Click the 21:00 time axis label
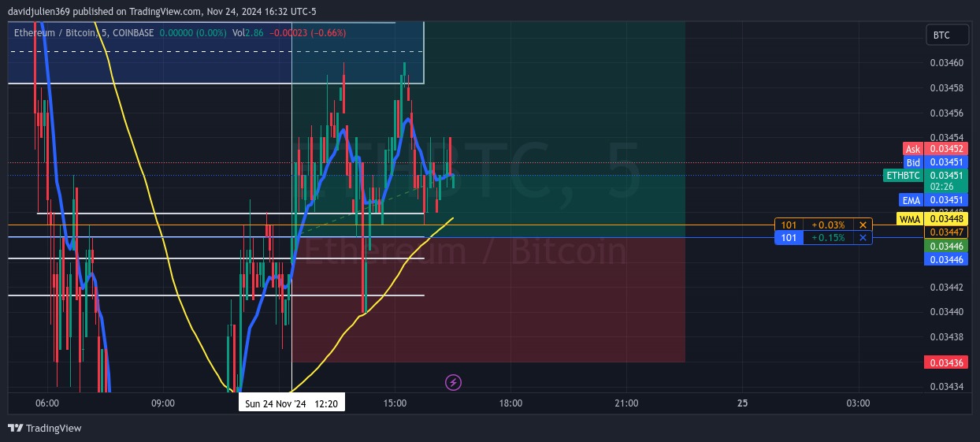The image size is (980, 442). click(x=626, y=403)
